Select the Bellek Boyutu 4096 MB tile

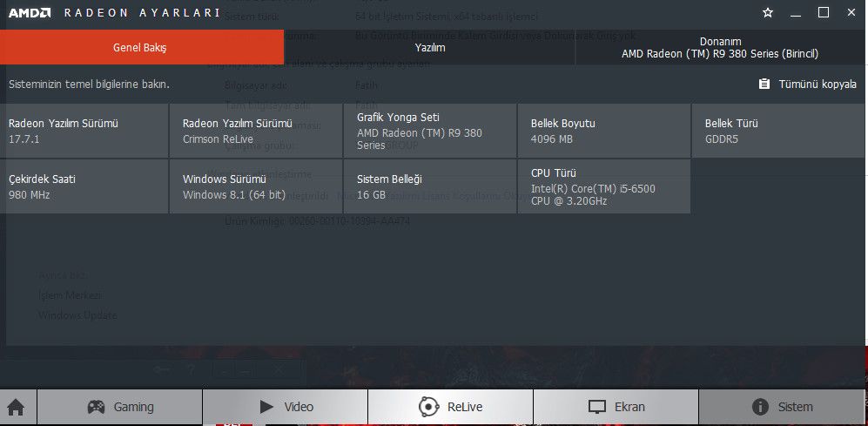pos(604,132)
